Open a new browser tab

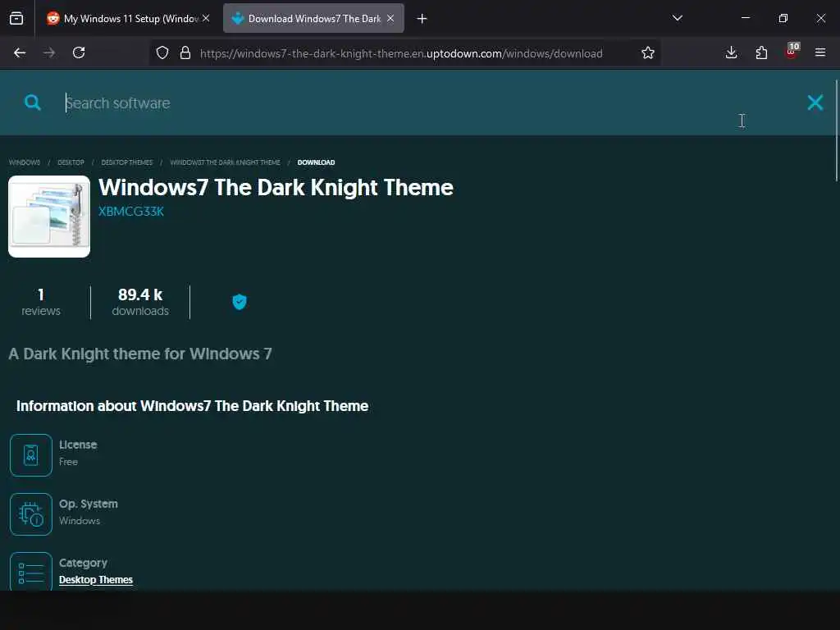click(x=422, y=19)
